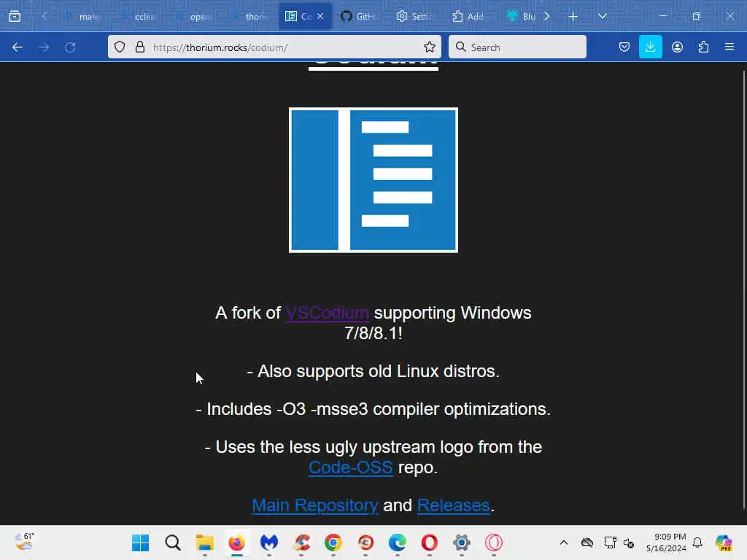Click the page vertical scrollbar
This screenshot has width=747, height=560.
click(x=743, y=290)
